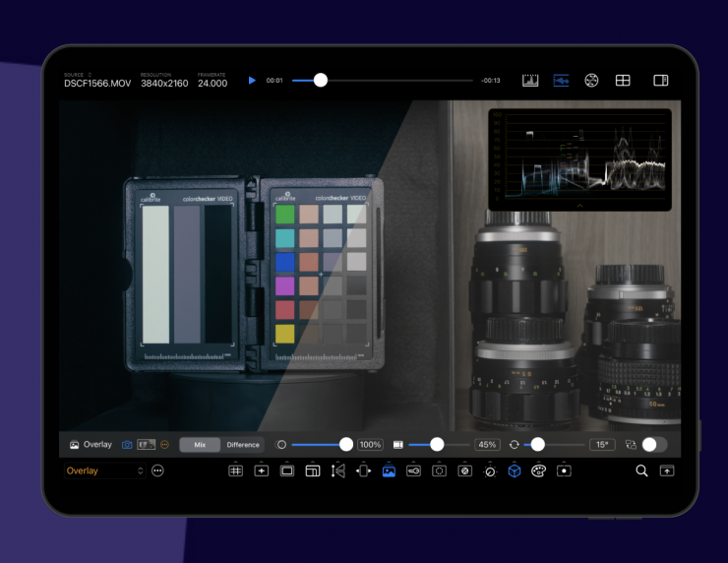Viewport: 728px width, 563px height.
Task: Select the waveform scope icon
Action: pos(561,81)
